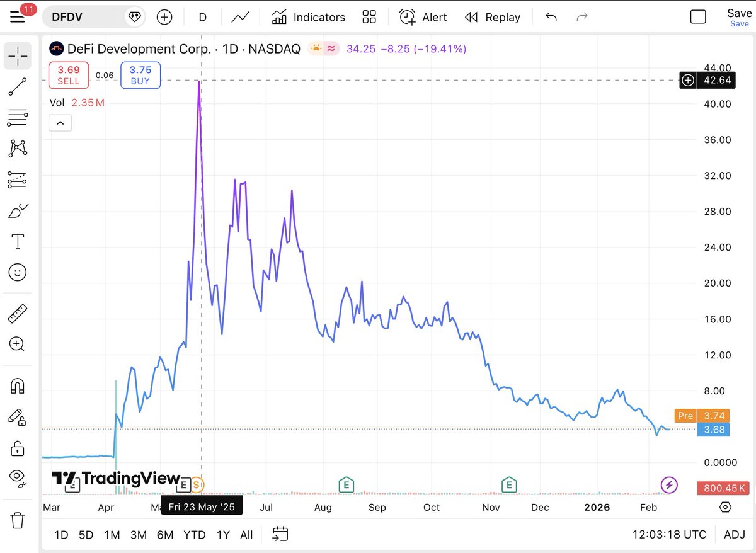
Task: Select the 3M time range
Action: pos(139,535)
